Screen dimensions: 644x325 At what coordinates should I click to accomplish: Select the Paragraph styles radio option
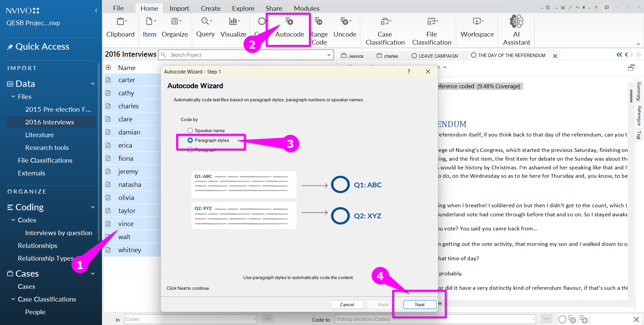pyautogui.click(x=190, y=140)
